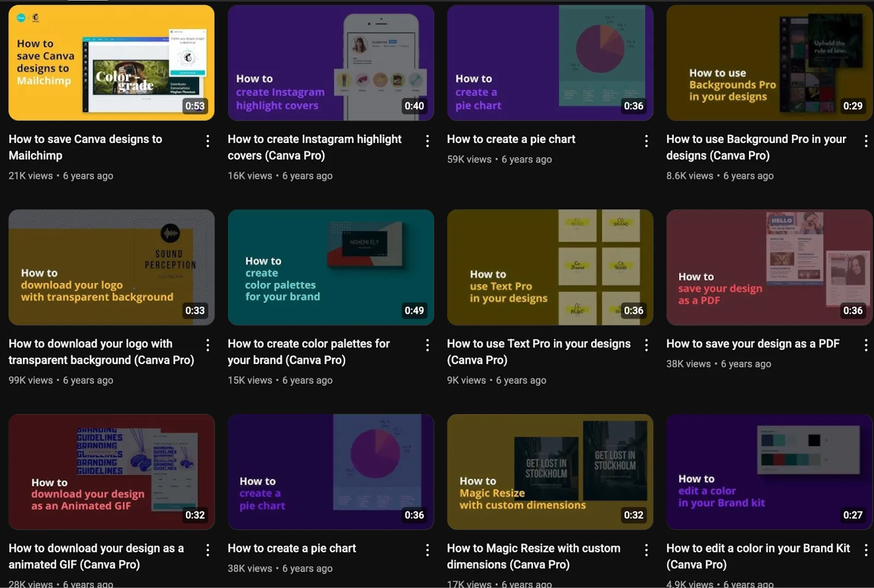This screenshot has width=874, height=588.
Task: Open options menu for 59K views pie chart video
Action: click(x=646, y=141)
